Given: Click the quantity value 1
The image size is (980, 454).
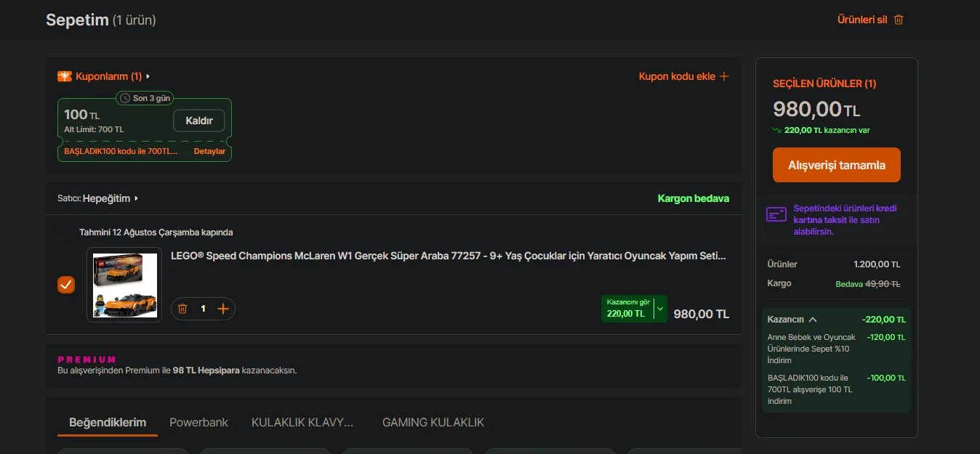Looking at the screenshot, I should pos(203,309).
